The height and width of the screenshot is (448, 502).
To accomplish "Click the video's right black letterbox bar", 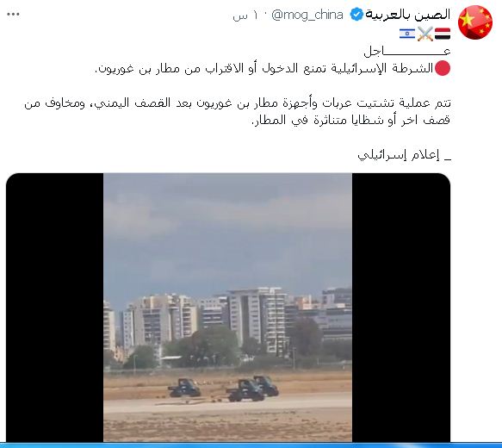I will pos(401,308).
